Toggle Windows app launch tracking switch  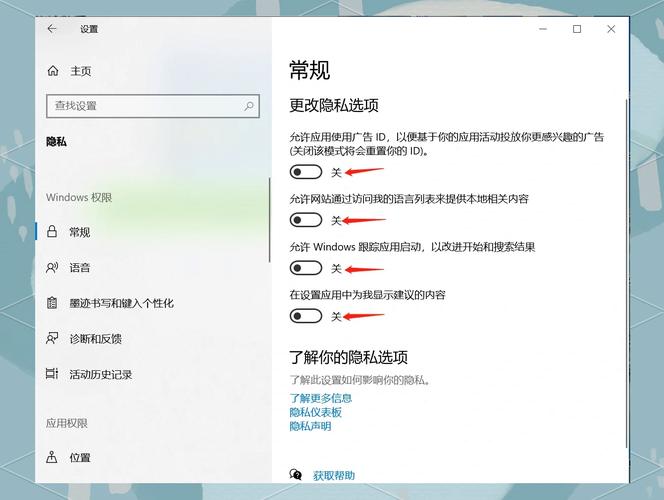coord(306,268)
